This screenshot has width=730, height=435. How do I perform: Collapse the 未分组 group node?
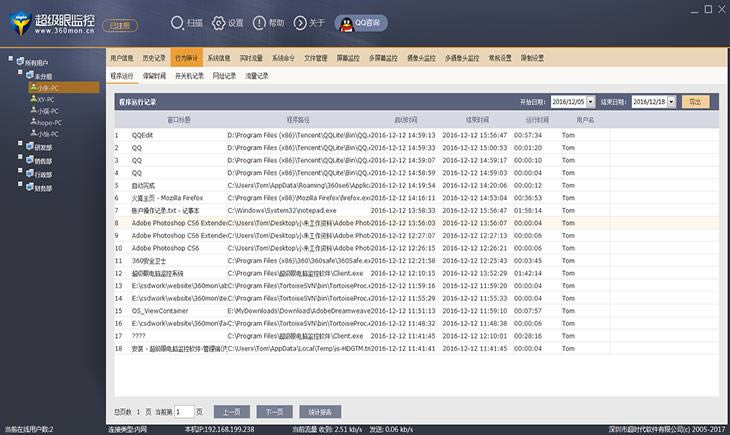click(20, 73)
